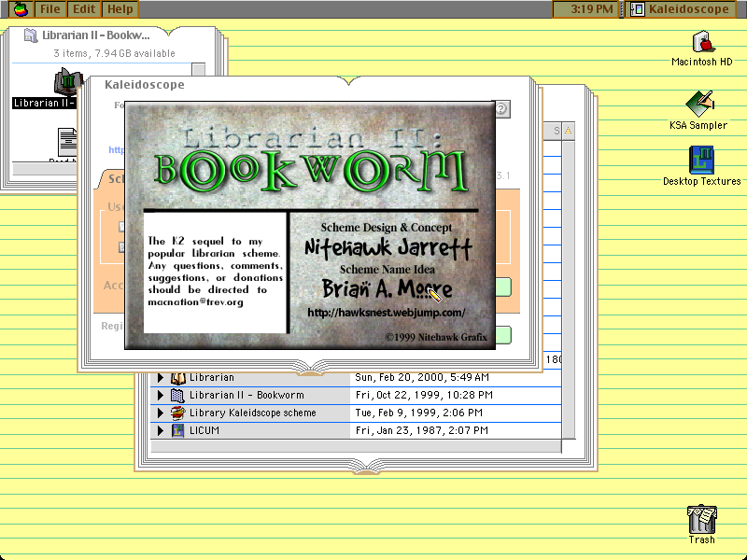Screen dimensions: 747x560
Task: Click date Tue, Feb 9, 1999, 2:06 PM
Action: click(x=418, y=413)
